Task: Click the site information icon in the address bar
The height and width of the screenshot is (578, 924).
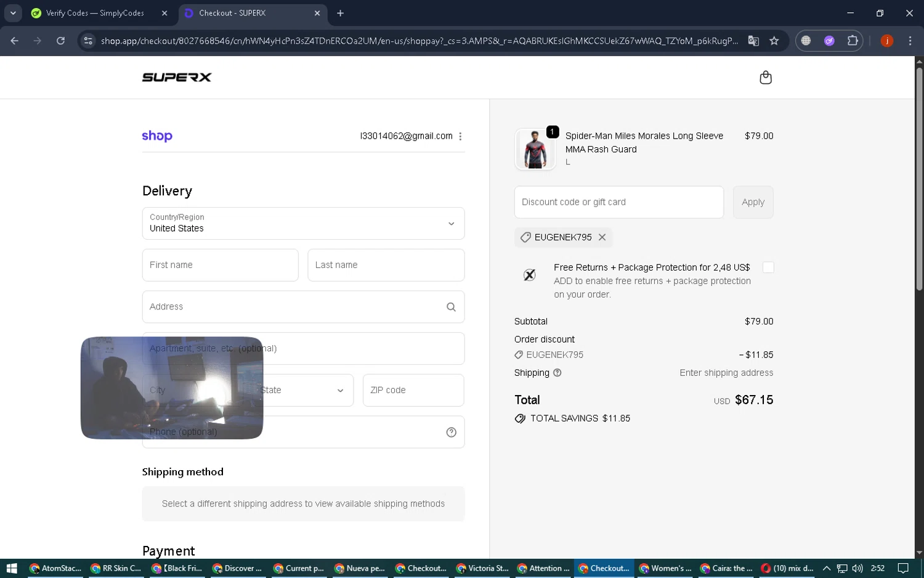Action: pyautogui.click(x=88, y=41)
